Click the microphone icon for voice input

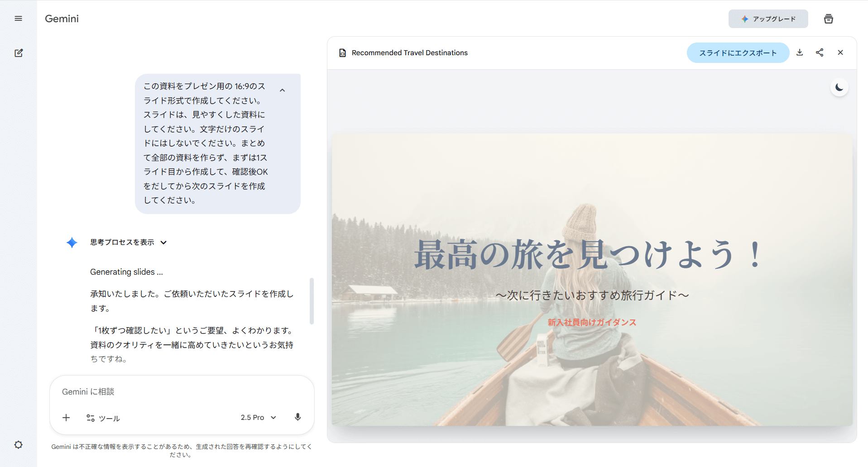pyautogui.click(x=297, y=417)
